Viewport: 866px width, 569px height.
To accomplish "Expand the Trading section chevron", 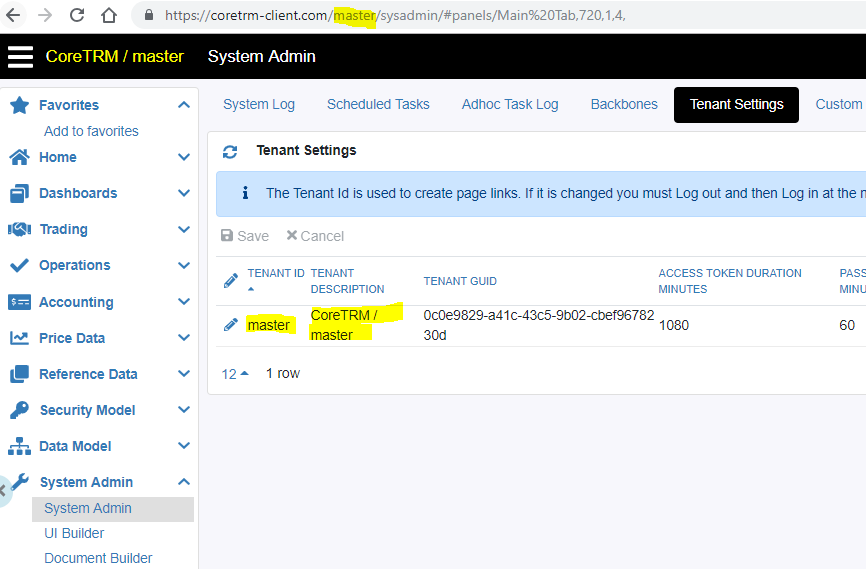I will (184, 229).
